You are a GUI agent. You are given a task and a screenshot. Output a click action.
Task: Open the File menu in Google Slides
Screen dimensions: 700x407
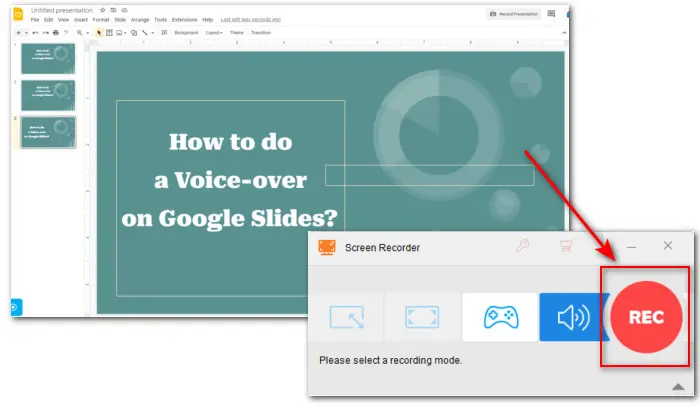35,20
